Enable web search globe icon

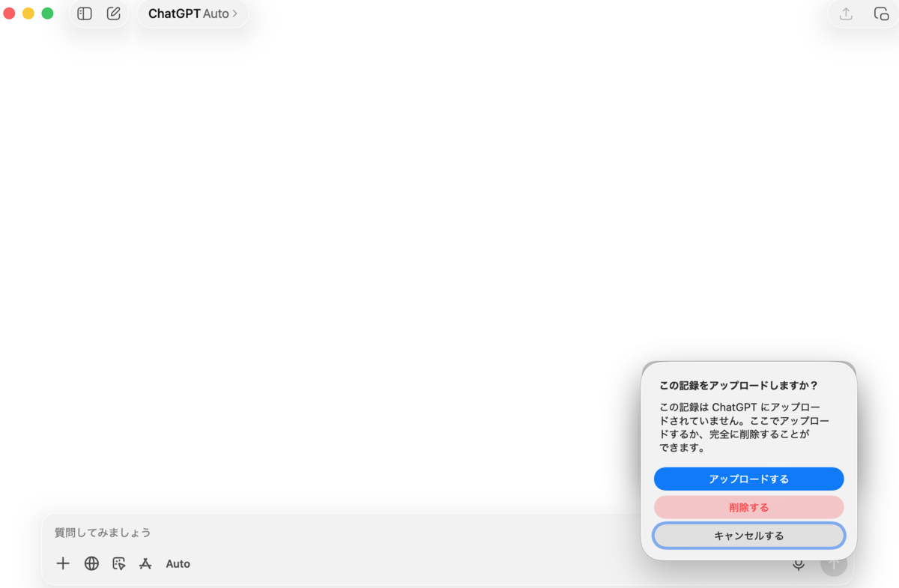[x=91, y=563]
